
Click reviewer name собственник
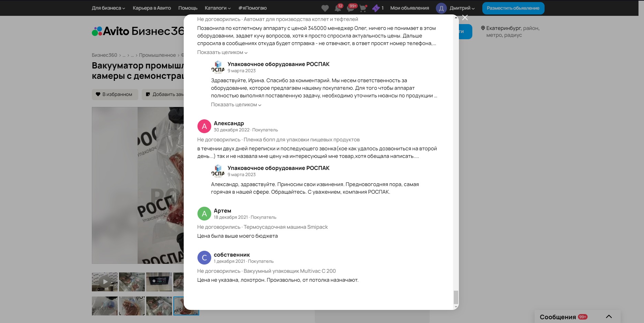click(x=232, y=255)
